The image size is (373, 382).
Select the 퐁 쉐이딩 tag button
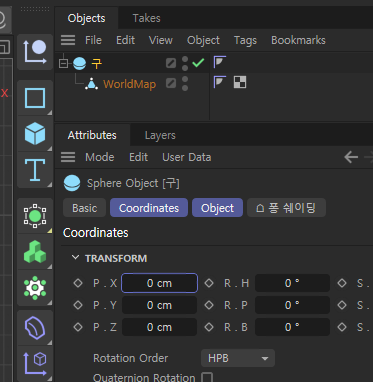286,208
